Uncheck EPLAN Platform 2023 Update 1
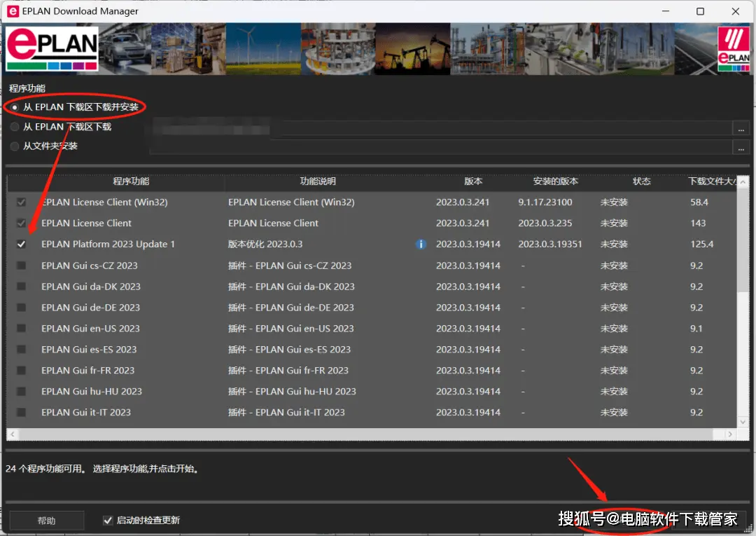756x536 pixels. coord(21,244)
